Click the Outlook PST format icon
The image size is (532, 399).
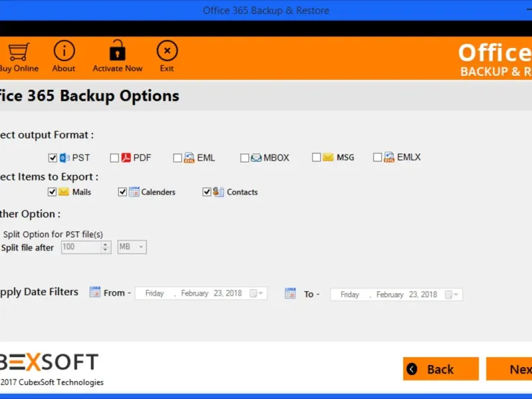(65, 158)
